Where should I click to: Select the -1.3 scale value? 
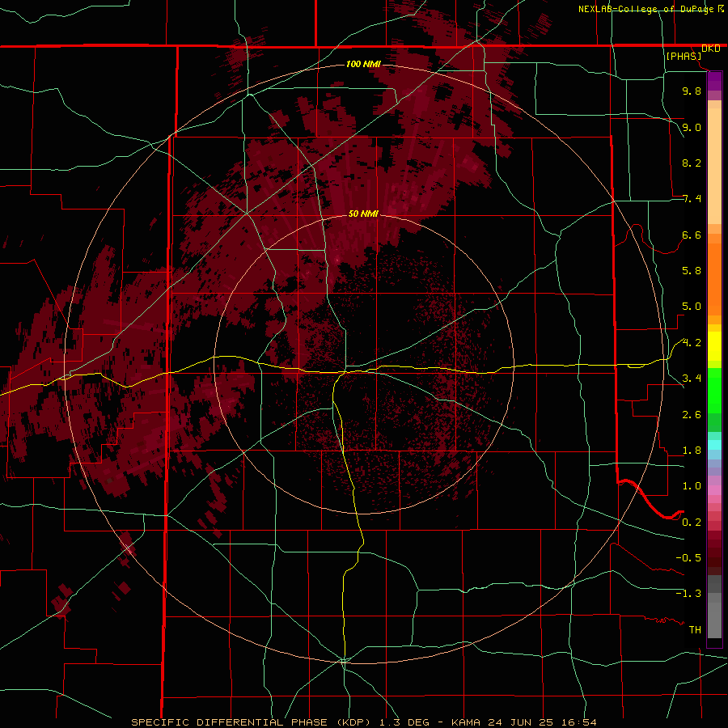[x=688, y=594]
